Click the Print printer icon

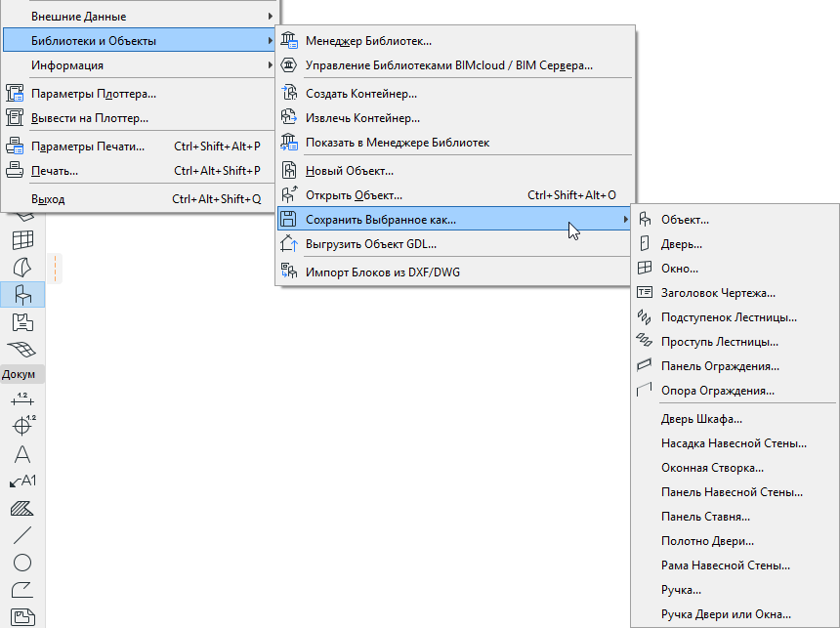pyautogui.click(x=15, y=170)
